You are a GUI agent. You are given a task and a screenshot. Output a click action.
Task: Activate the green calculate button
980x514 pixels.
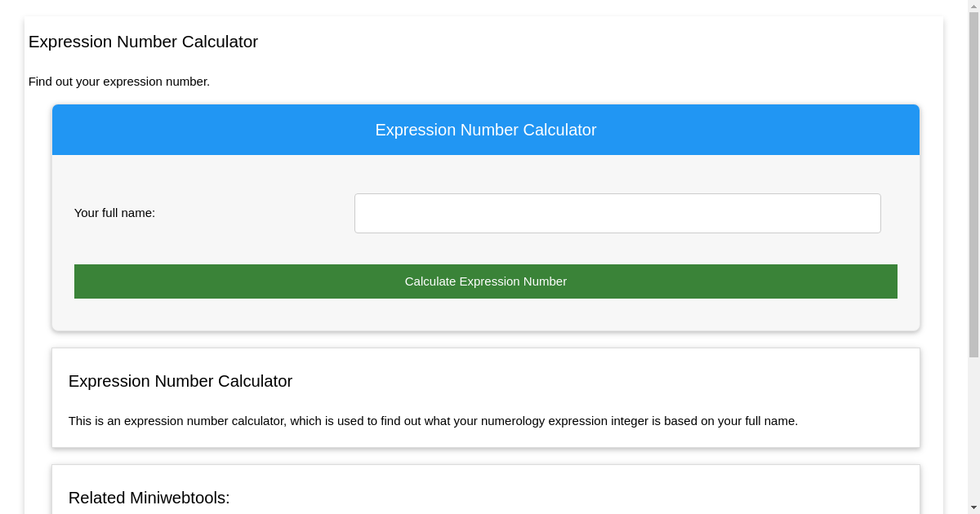(x=485, y=281)
